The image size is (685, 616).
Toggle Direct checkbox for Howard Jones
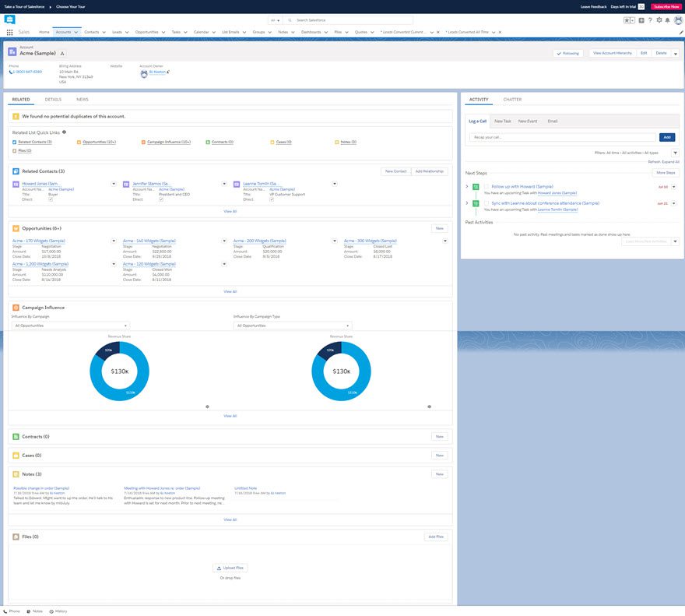click(51, 199)
